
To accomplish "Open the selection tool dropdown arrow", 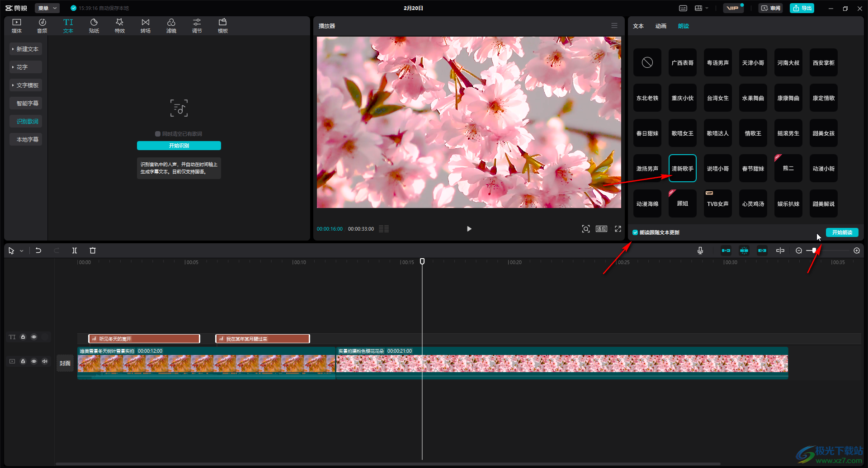I will (22, 251).
